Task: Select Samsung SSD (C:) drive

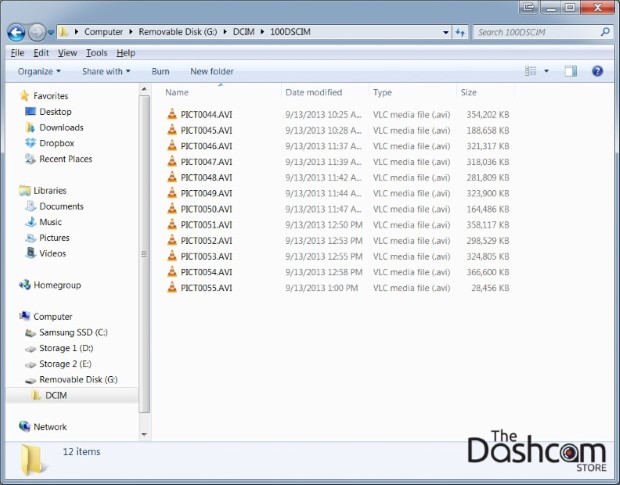Action: point(73,332)
